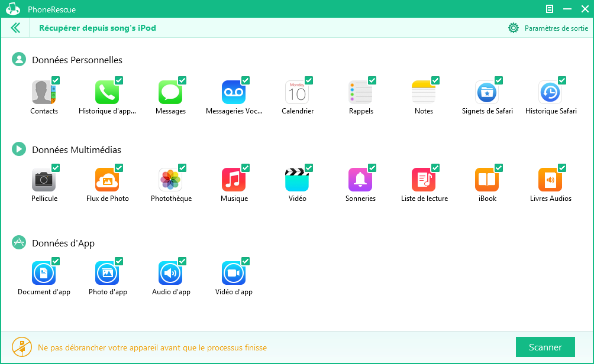Screen dimensions: 594x364
Task: Click the Signets de Safari label
Action: (487, 111)
